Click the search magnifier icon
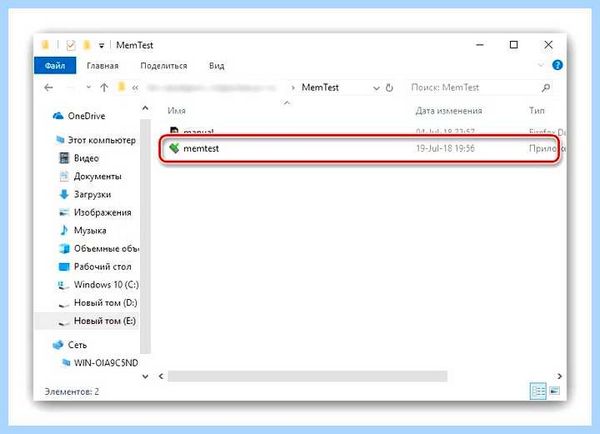This screenshot has height=434, width=600. tap(546, 88)
